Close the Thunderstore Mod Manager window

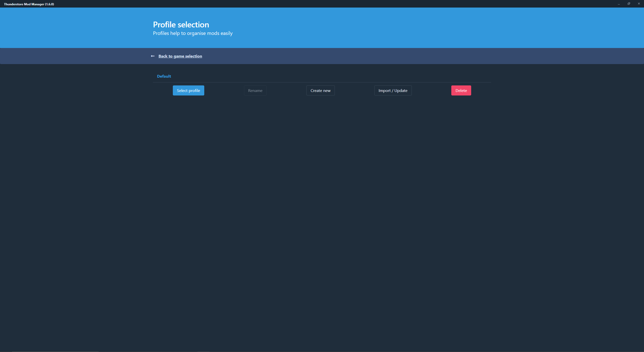pyautogui.click(x=639, y=4)
